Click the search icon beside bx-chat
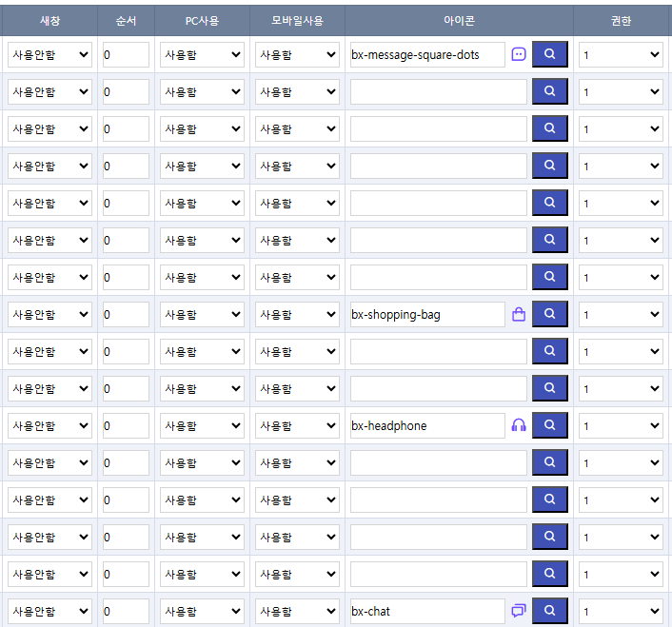 [549, 611]
